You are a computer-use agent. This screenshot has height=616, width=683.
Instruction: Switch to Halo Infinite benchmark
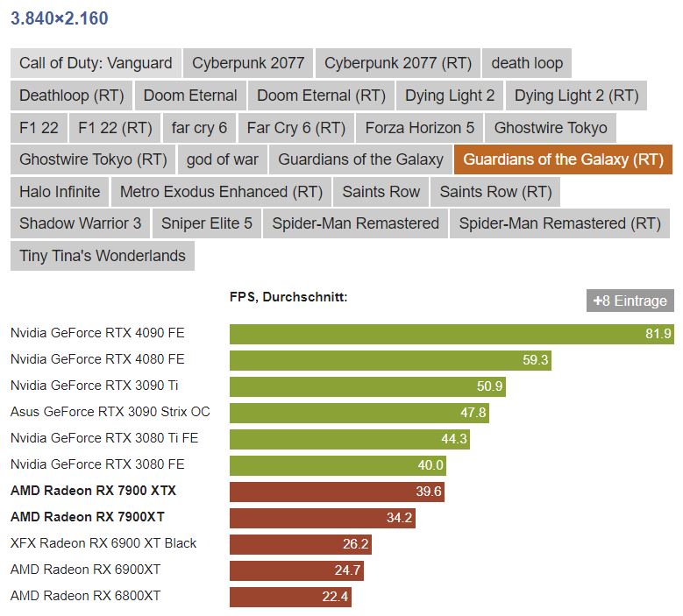[x=60, y=192]
